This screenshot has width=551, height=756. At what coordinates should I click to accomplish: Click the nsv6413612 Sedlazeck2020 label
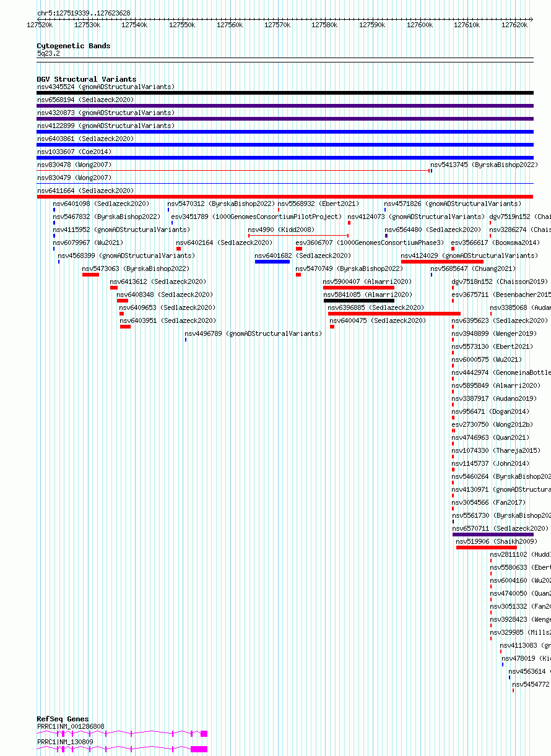158,281
